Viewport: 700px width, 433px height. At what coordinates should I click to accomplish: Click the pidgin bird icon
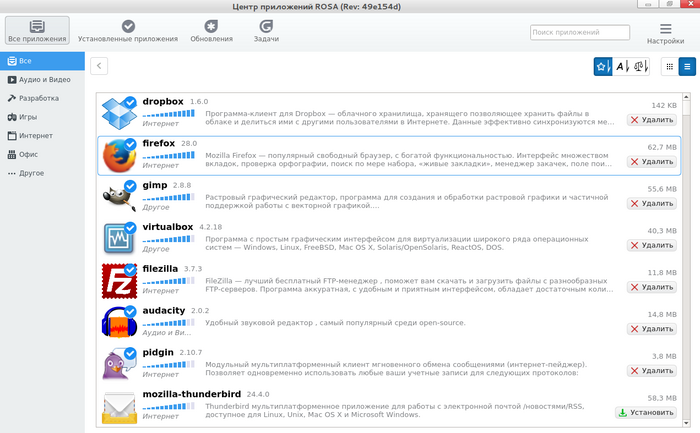click(119, 364)
